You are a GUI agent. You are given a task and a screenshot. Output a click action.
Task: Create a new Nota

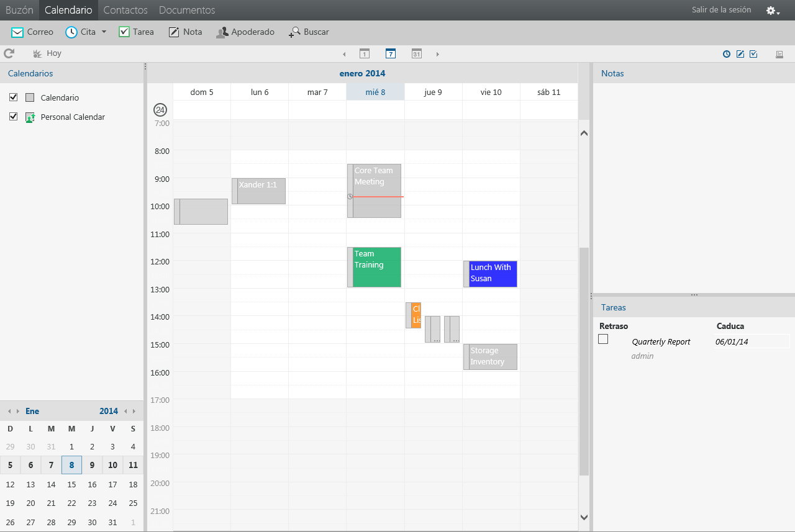[184, 32]
